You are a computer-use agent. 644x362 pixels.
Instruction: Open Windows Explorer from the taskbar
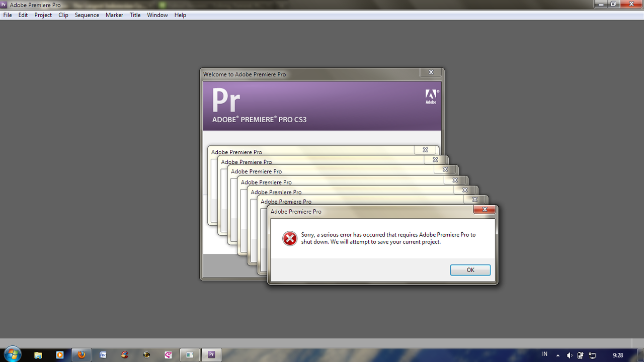pos(38,355)
